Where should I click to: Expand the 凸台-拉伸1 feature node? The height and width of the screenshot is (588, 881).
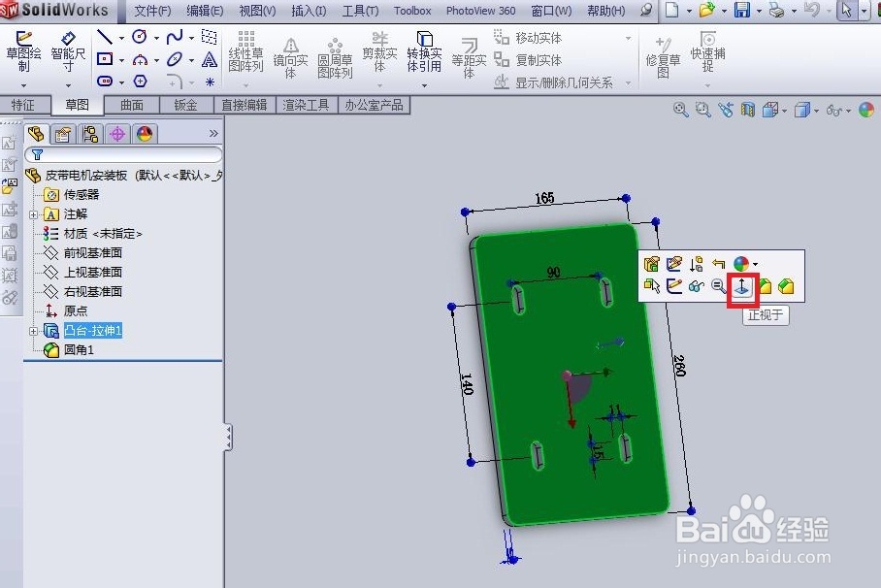coord(34,331)
